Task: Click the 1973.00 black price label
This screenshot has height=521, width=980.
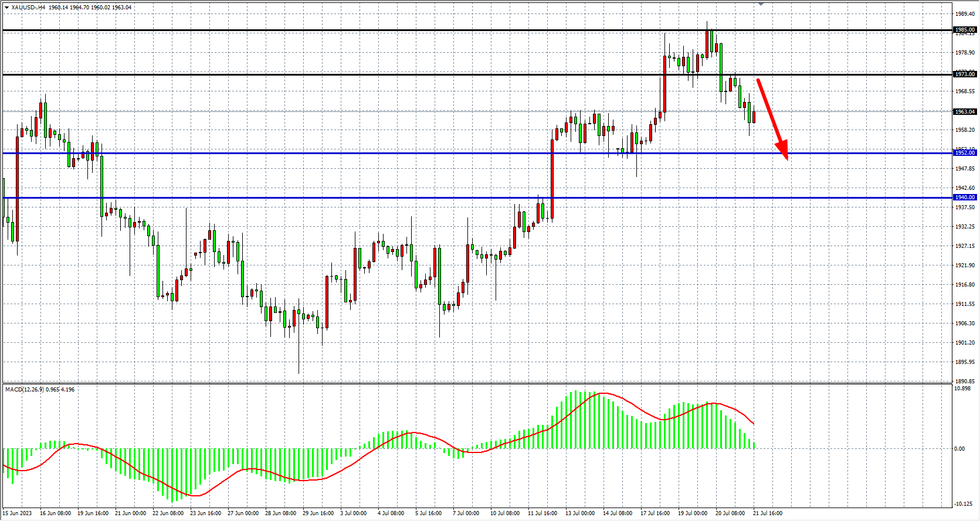Action: coord(965,74)
